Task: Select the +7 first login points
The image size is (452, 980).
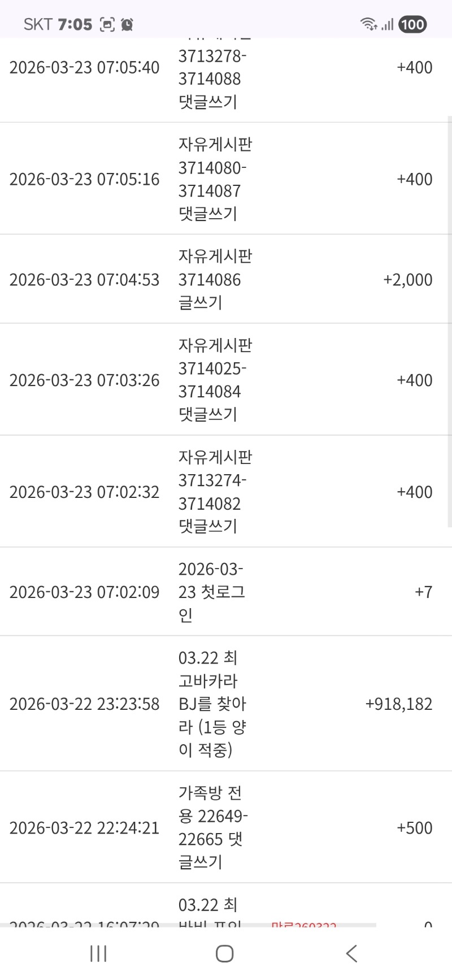Action: pyautogui.click(x=423, y=592)
